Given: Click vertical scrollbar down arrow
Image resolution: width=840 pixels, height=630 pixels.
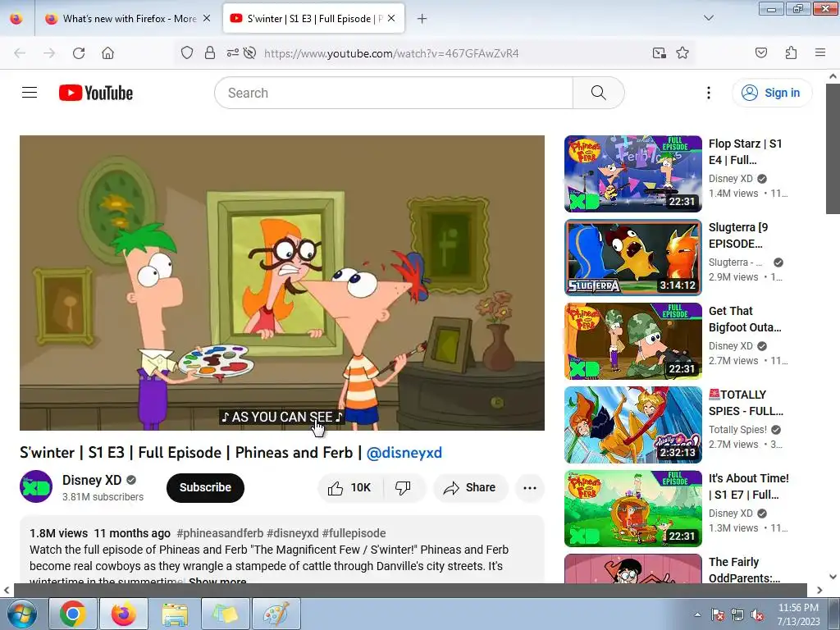Looking at the screenshot, I should click(833, 577).
